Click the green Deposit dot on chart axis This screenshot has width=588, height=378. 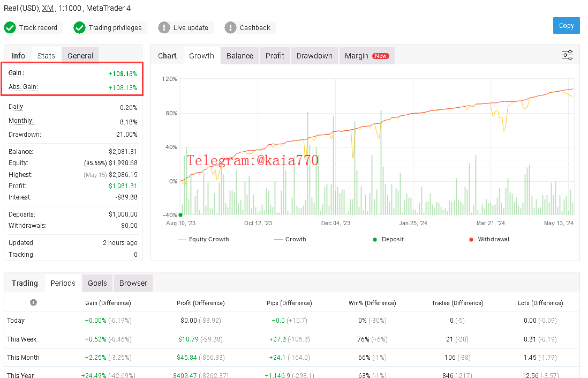pyautogui.click(x=180, y=214)
